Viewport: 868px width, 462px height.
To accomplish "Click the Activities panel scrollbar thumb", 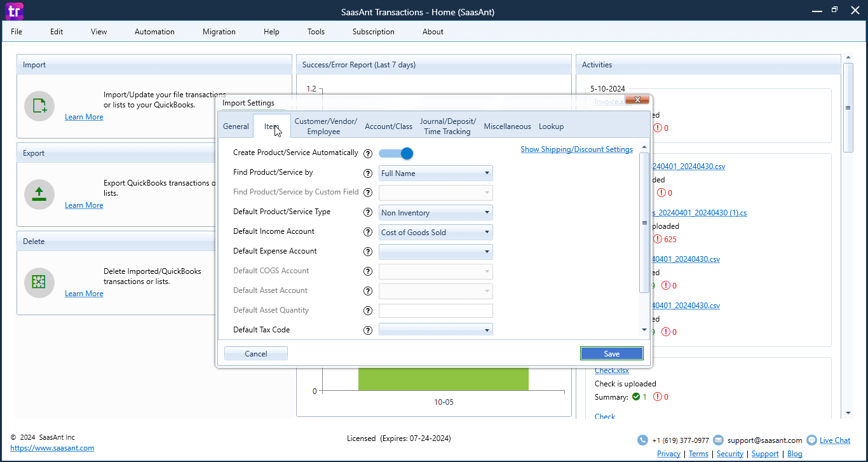I will coord(848,107).
